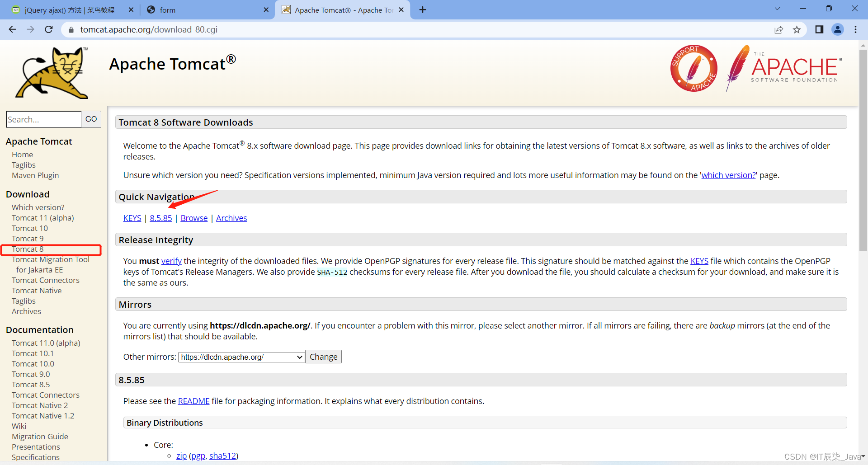Open the Presentations link
This screenshot has height=465, width=868.
(36, 447)
